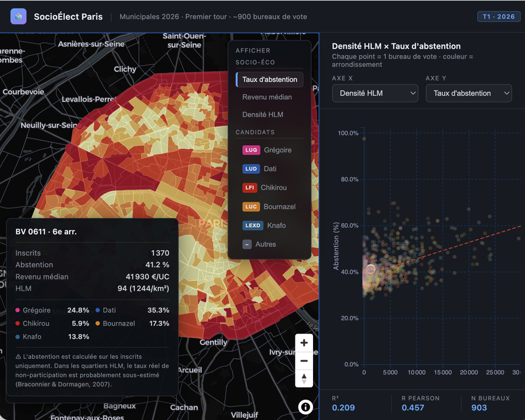Zoom in the map with plus button
525x420 pixels.
304,343
